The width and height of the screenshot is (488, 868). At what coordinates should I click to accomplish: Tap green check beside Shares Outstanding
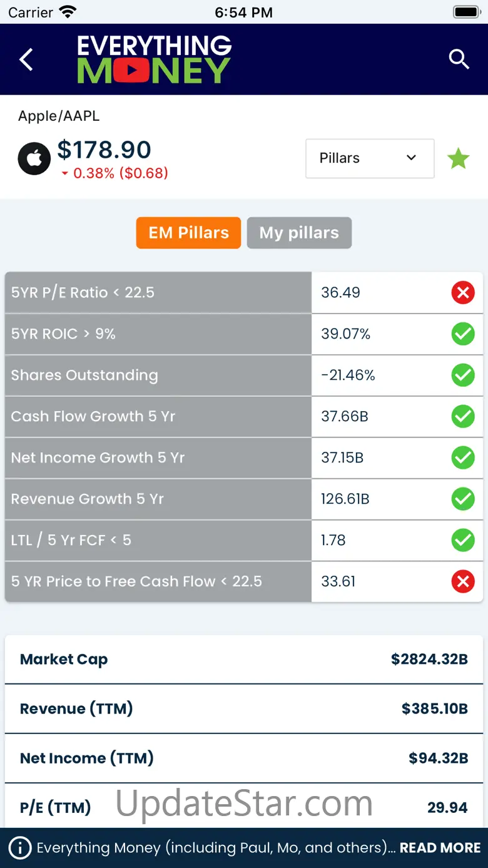pos(463,375)
